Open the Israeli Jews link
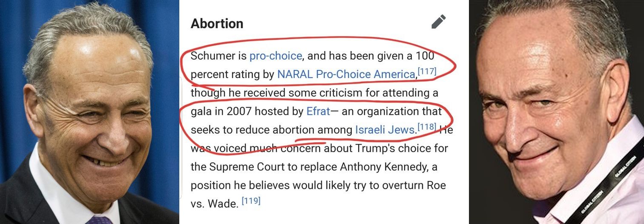The height and width of the screenshot is (224, 644). tap(385, 130)
